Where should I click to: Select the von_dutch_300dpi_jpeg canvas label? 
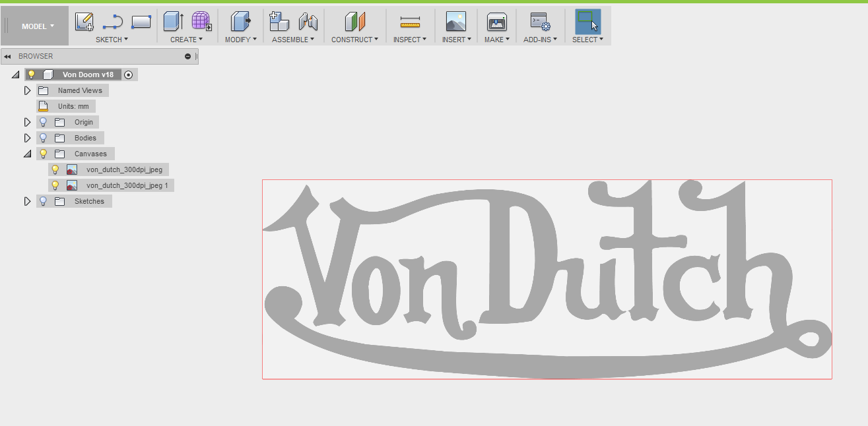(x=124, y=169)
